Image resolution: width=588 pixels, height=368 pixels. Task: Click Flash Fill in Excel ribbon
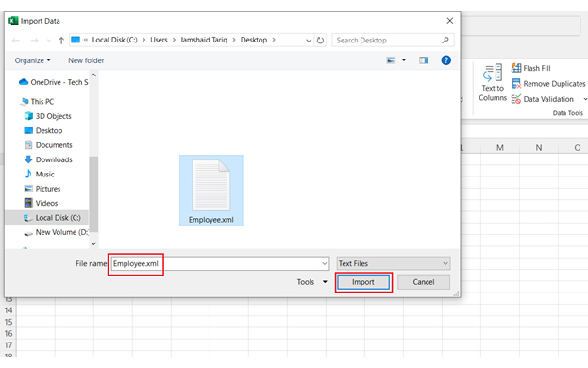pos(531,68)
